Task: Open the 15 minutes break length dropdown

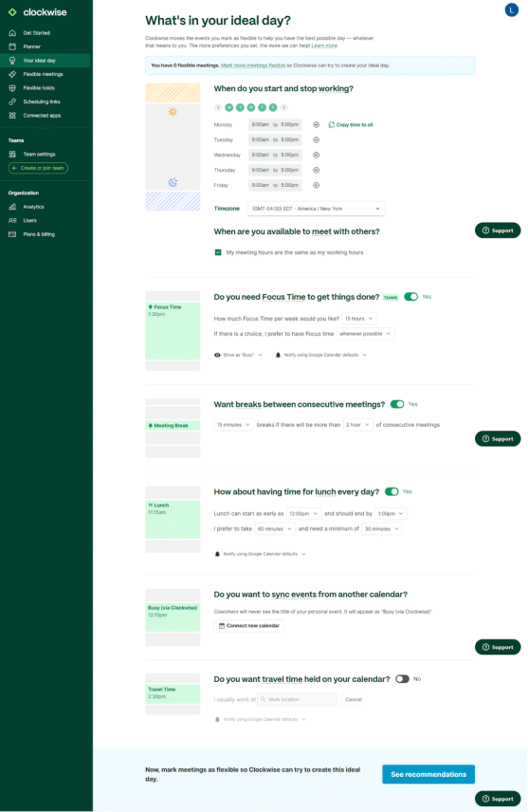Action: (x=234, y=425)
